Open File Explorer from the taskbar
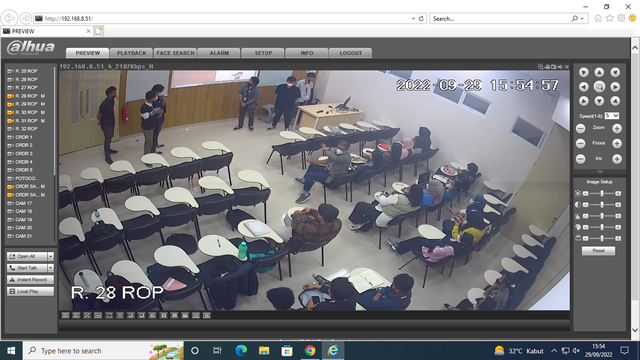The height and width of the screenshot is (360, 640). (x=264, y=351)
